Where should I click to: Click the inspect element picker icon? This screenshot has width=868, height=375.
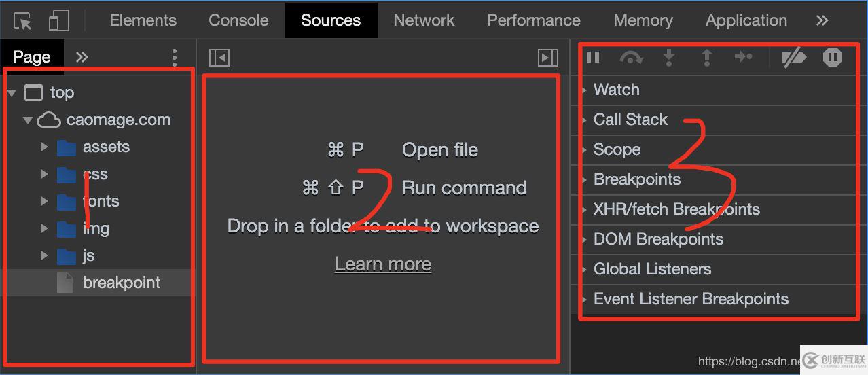23,21
